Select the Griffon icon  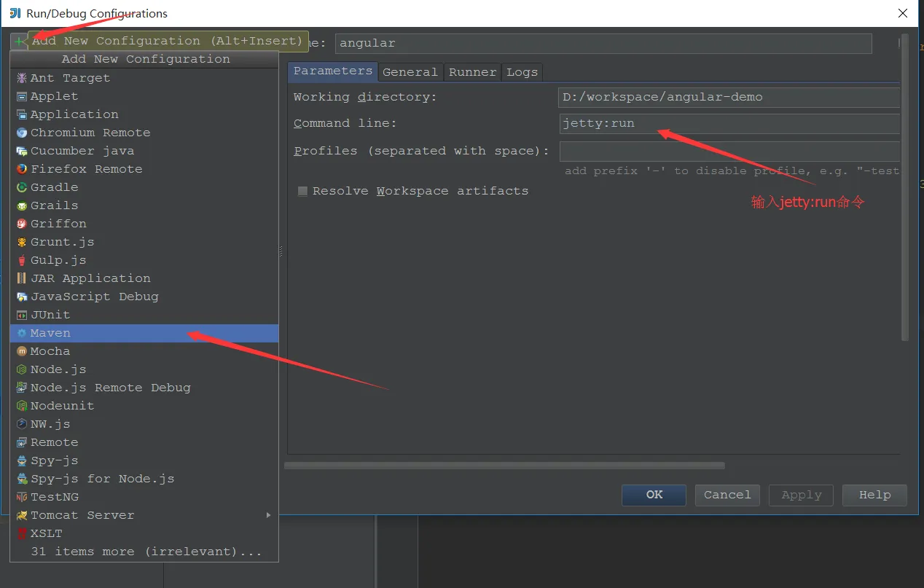click(x=23, y=224)
